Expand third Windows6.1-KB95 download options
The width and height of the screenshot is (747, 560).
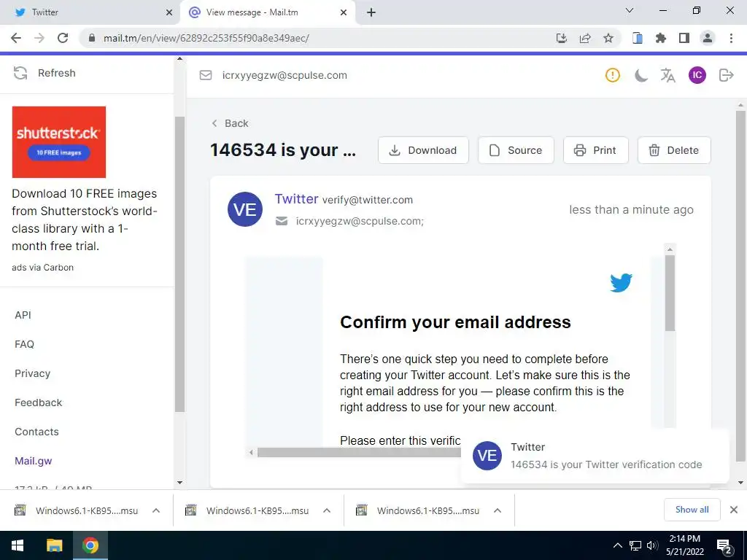(498, 510)
